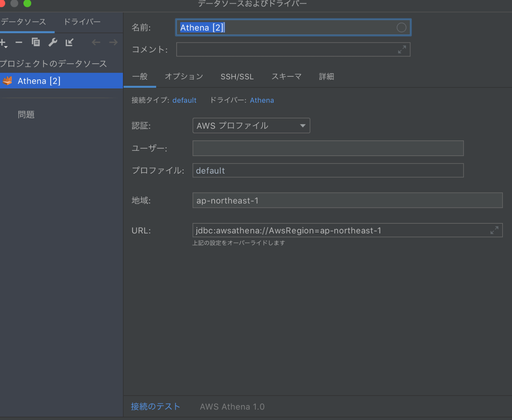512x420 pixels.
Task: Expand the URL field with expand icon
Action: [x=494, y=230]
